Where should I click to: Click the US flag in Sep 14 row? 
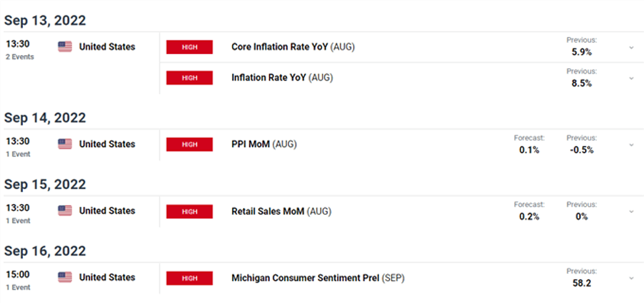65,144
